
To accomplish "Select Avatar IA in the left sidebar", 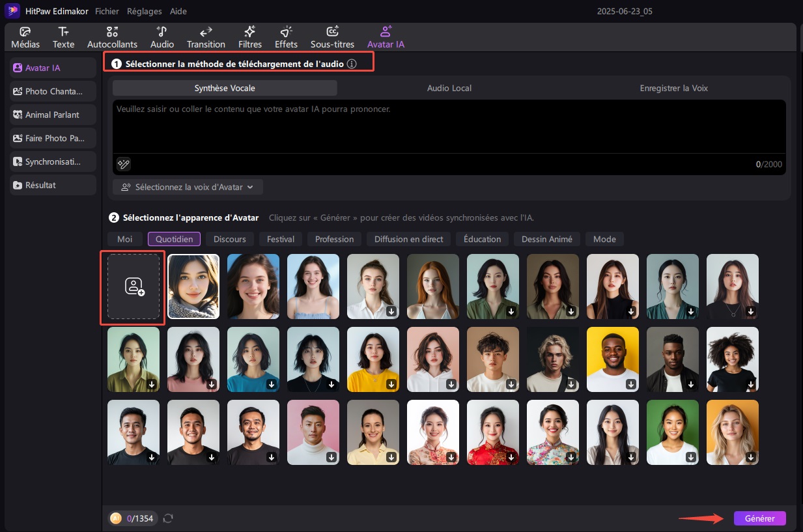I will pyautogui.click(x=53, y=68).
